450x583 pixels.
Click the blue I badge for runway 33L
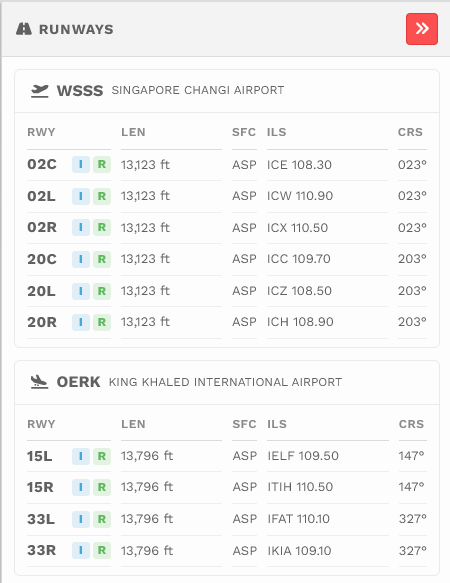click(81, 519)
